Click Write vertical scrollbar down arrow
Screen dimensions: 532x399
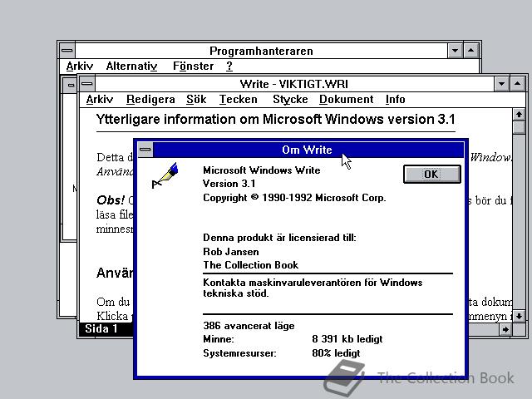coord(519,316)
